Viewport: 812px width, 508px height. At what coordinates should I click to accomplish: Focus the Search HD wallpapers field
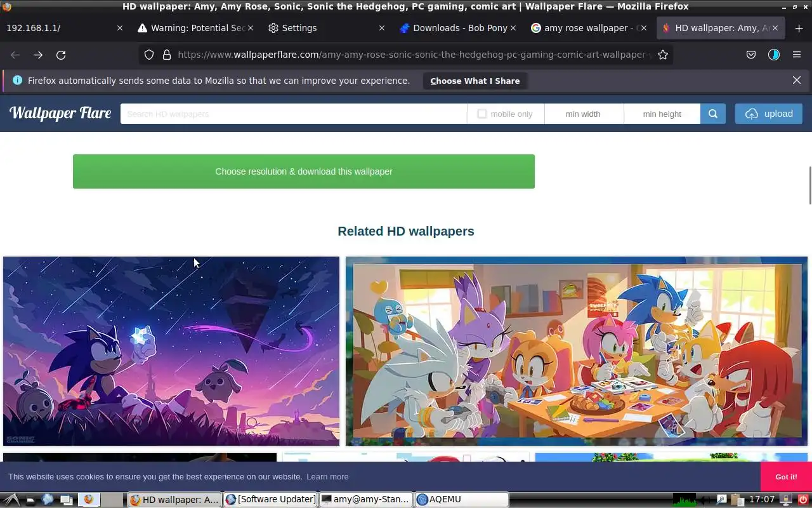point(294,114)
